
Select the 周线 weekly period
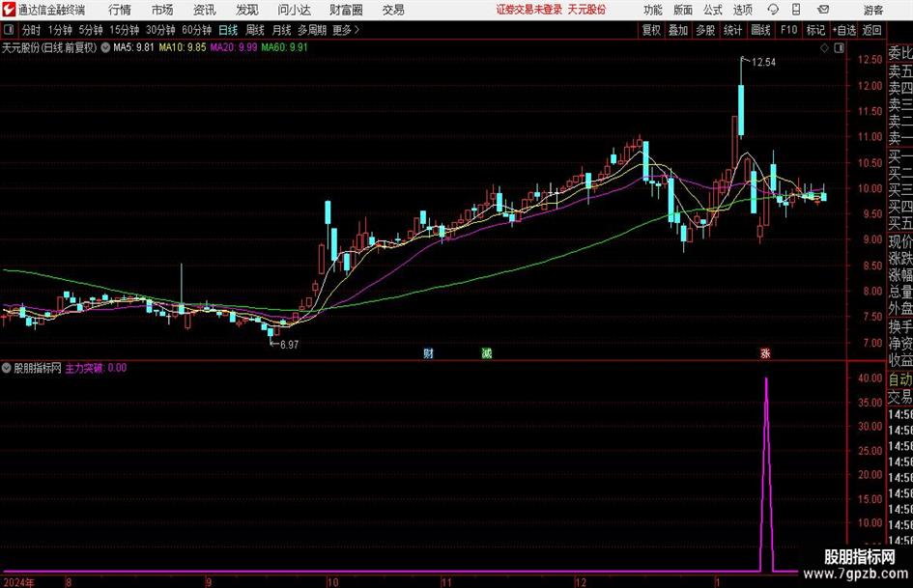[255, 30]
